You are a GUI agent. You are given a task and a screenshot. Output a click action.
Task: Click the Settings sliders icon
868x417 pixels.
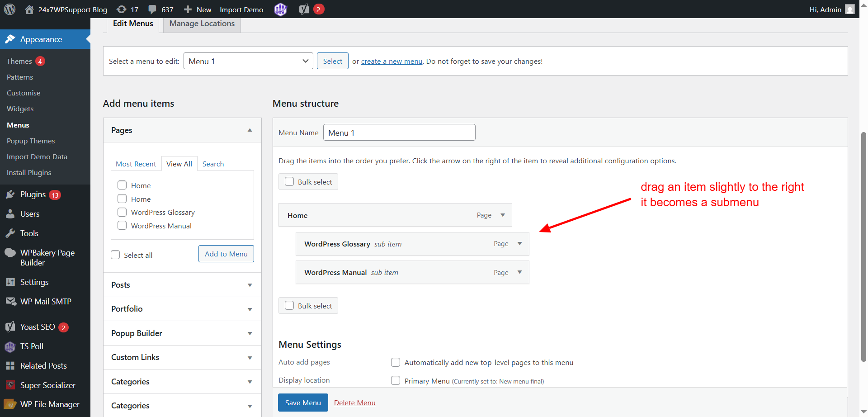10,282
